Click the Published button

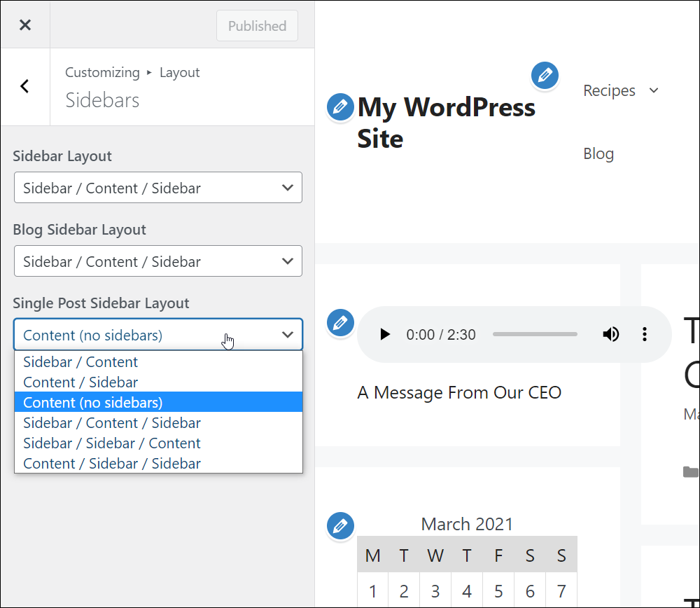[x=257, y=26]
